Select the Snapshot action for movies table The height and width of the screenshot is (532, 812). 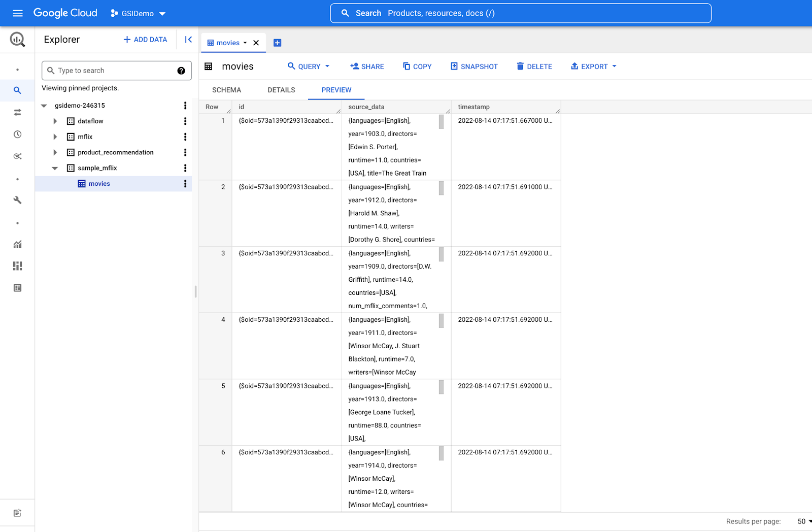(473, 66)
